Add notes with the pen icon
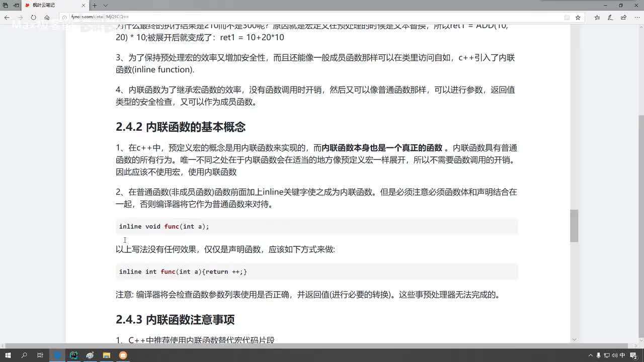This screenshot has width=644, height=362. click(610, 17)
